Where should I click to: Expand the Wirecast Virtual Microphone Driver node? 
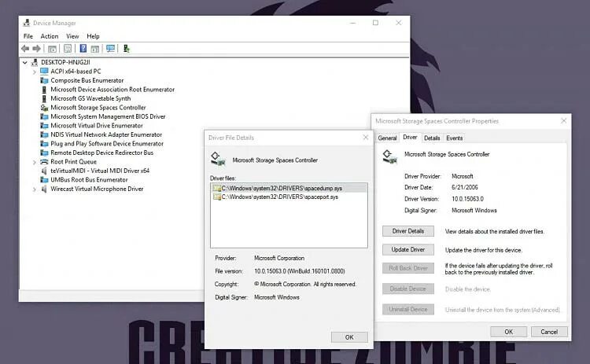(35, 189)
